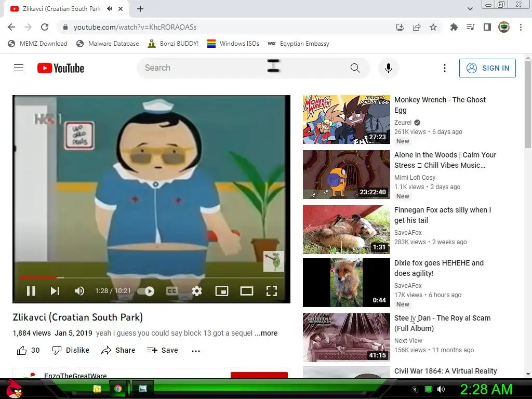Mute the video player volume
Image resolution: width=532 pixels, height=399 pixels.
pos(79,291)
